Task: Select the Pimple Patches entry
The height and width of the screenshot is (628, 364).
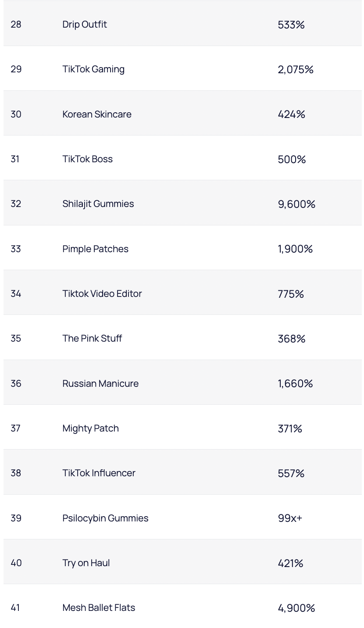Action: (x=96, y=249)
